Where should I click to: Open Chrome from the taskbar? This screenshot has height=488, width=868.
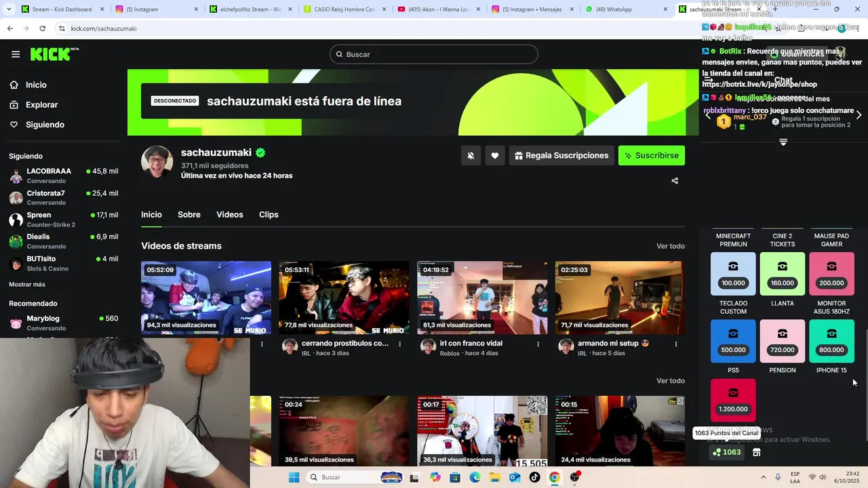coord(554,477)
